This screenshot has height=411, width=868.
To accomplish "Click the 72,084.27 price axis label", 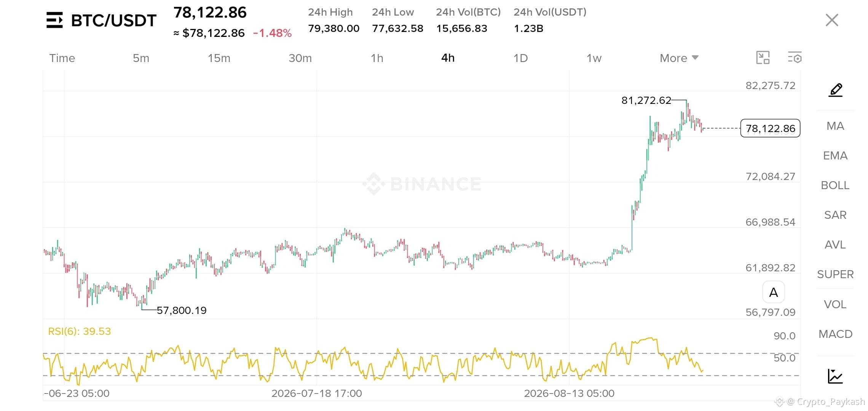I will click(x=770, y=177).
